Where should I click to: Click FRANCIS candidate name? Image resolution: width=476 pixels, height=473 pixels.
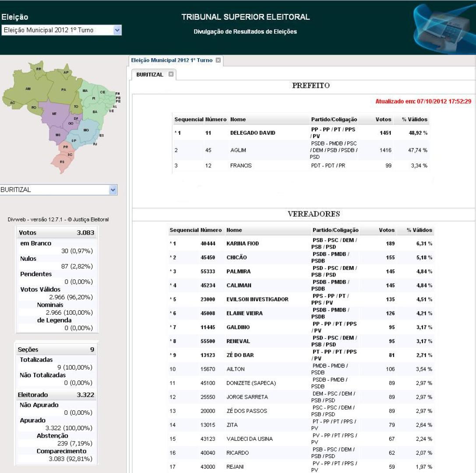tap(241, 166)
